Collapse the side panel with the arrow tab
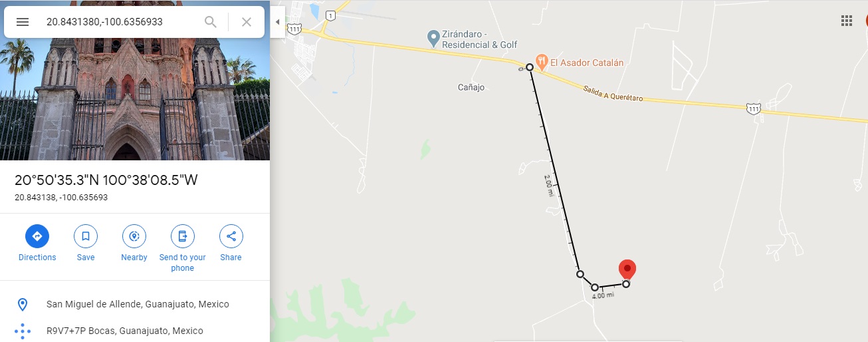Image resolution: width=868 pixels, height=342 pixels. tap(277, 22)
